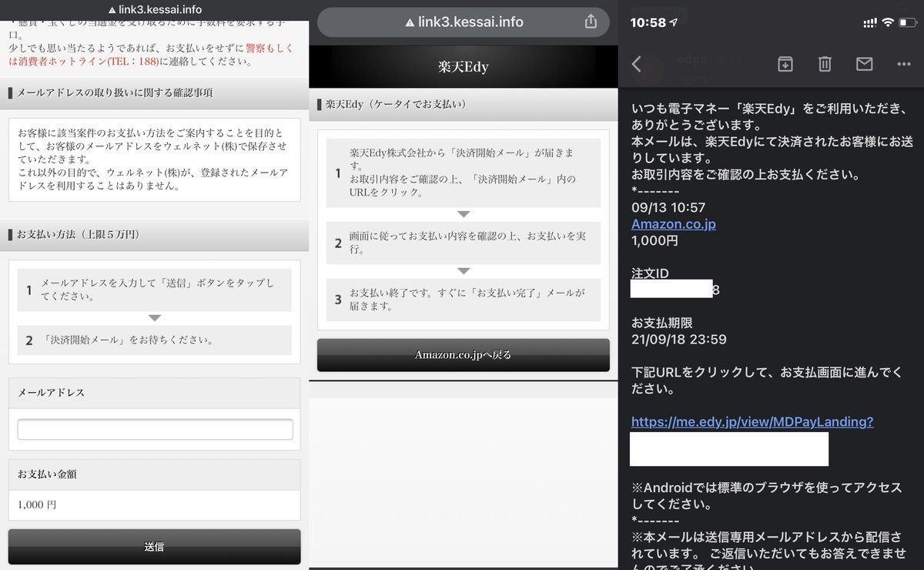924x570 pixels.
Task: Tap Edy step 3 お支払い終了です instruction
Action: pyautogui.click(x=464, y=300)
